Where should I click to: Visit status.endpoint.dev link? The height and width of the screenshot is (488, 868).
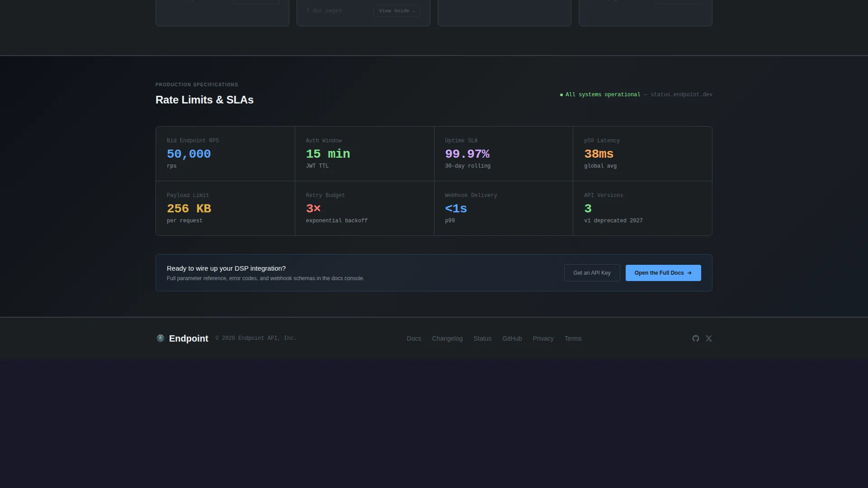pyautogui.click(x=681, y=94)
